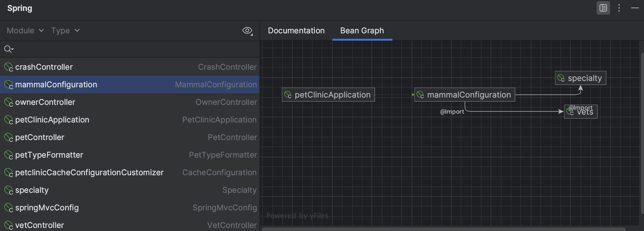Image resolution: width=644 pixels, height=231 pixels.
Task: Click the petClinicApplication node icon in graph
Action: coord(288,95)
